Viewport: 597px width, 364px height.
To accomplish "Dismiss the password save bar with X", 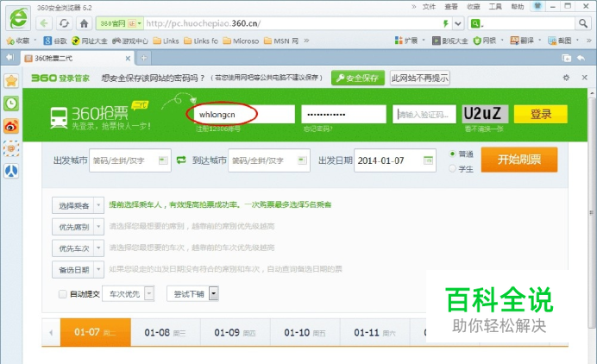I will 585,78.
